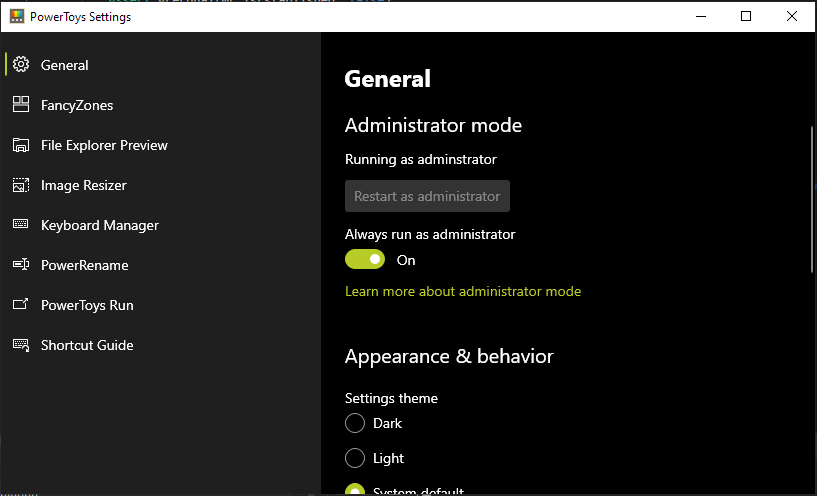Click the "Running as adminstrator" status text
817x496 pixels.
click(x=420, y=159)
